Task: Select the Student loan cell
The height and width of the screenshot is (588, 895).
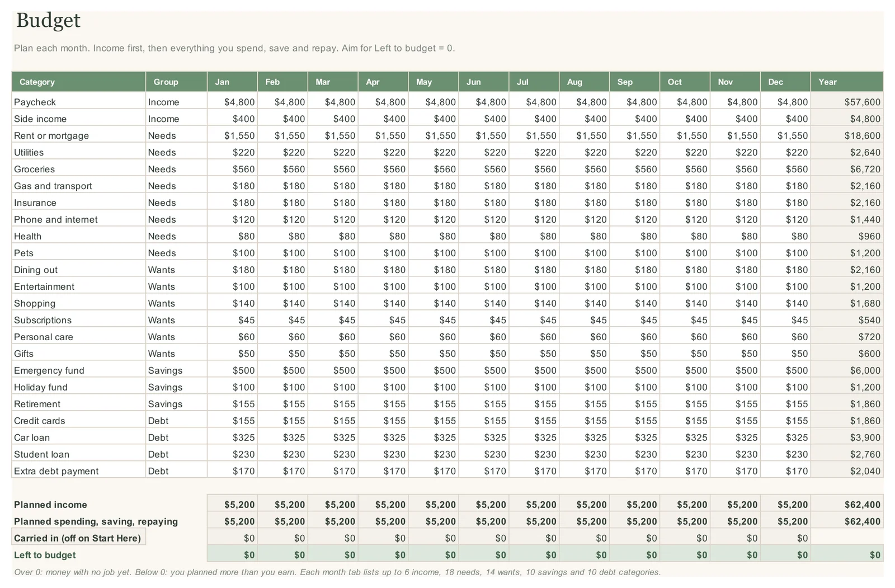Action: 79,454
